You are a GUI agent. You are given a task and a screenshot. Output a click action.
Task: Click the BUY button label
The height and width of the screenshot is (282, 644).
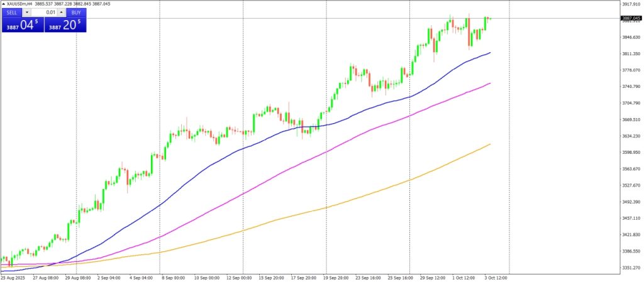pyautogui.click(x=75, y=13)
